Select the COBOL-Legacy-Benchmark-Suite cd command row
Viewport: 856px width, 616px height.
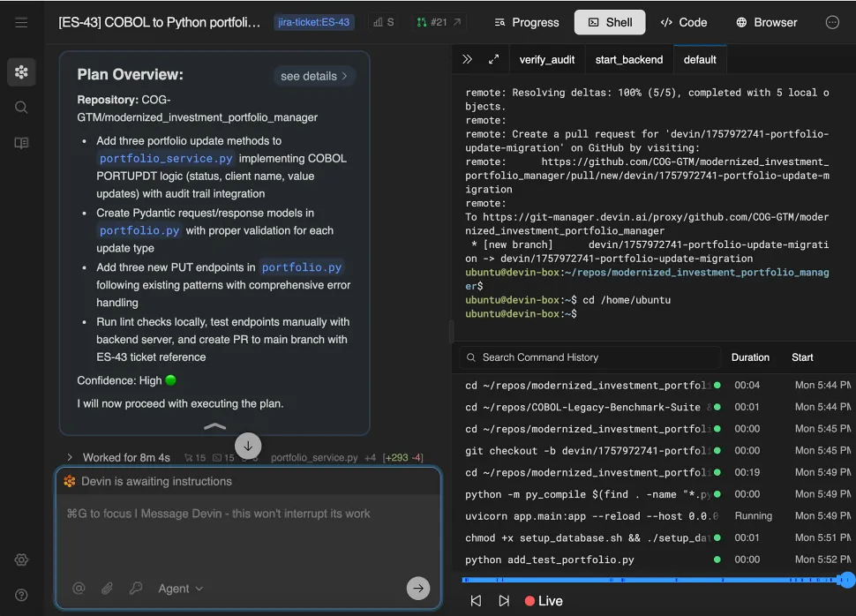[x=653, y=407]
